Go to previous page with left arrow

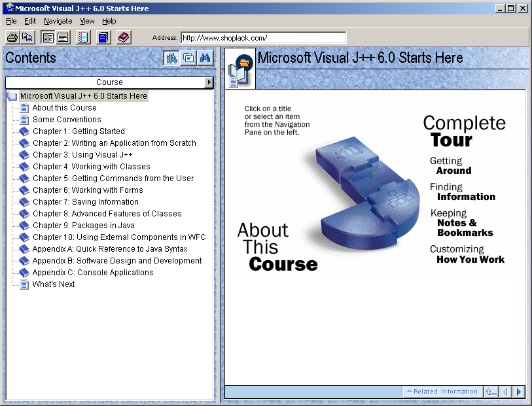tap(505, 392)
